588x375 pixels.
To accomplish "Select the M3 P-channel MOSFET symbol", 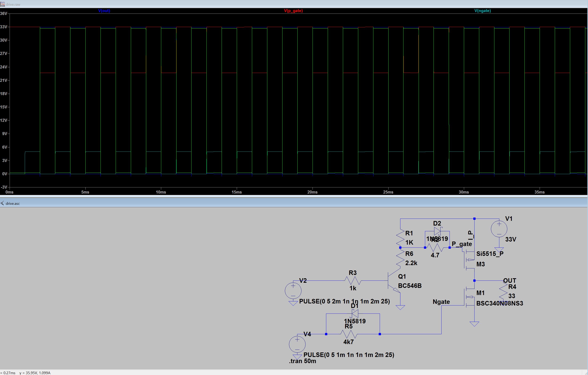I will tap(469, 260).
